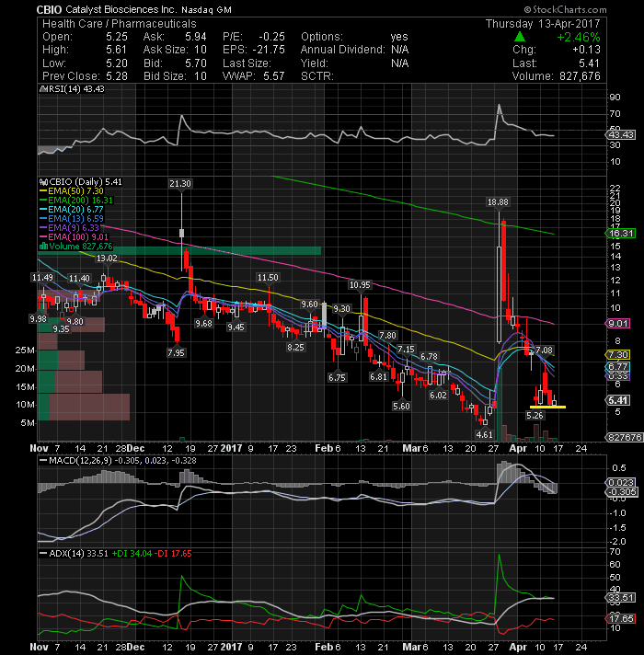Click the Bid 5.70 value
The height and width of the screenshot is (655, 644).
tap(195, 63)
